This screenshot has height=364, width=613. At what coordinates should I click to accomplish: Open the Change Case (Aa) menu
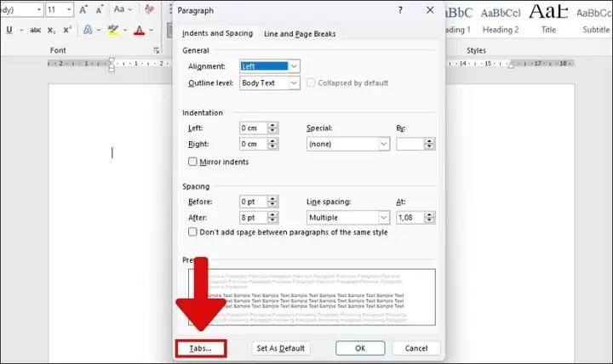[x=123, y=9]
